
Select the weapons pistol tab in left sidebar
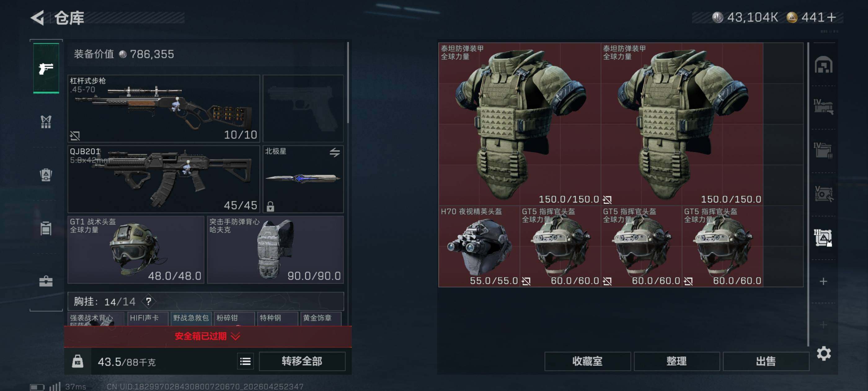coord(46,69)
